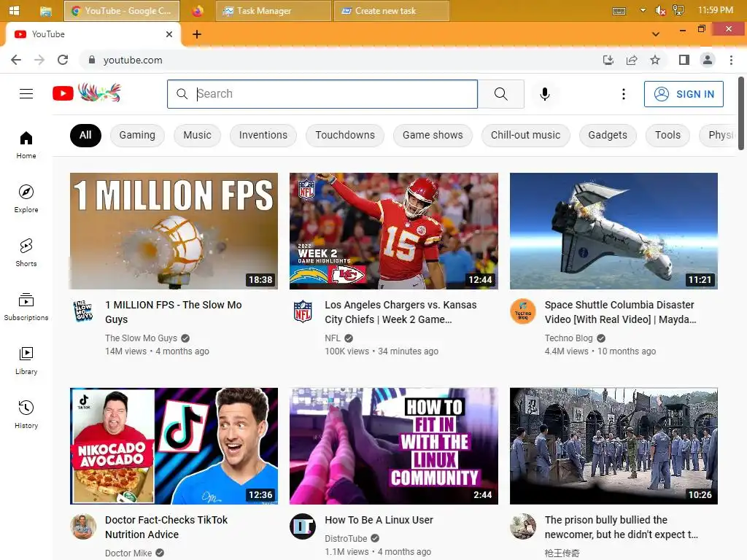747x560 pixels.
Task: Select the Inventions filter chip
Action: (263, 135)
